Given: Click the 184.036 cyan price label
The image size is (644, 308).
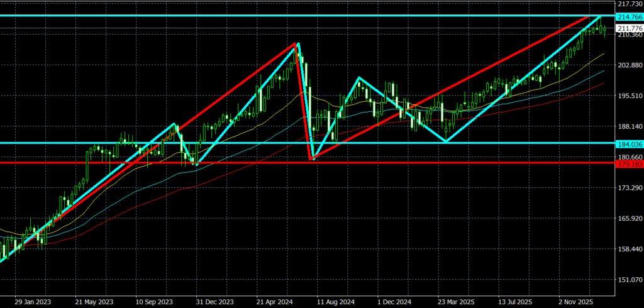Looking at the screenshot, I should [630, 143].
